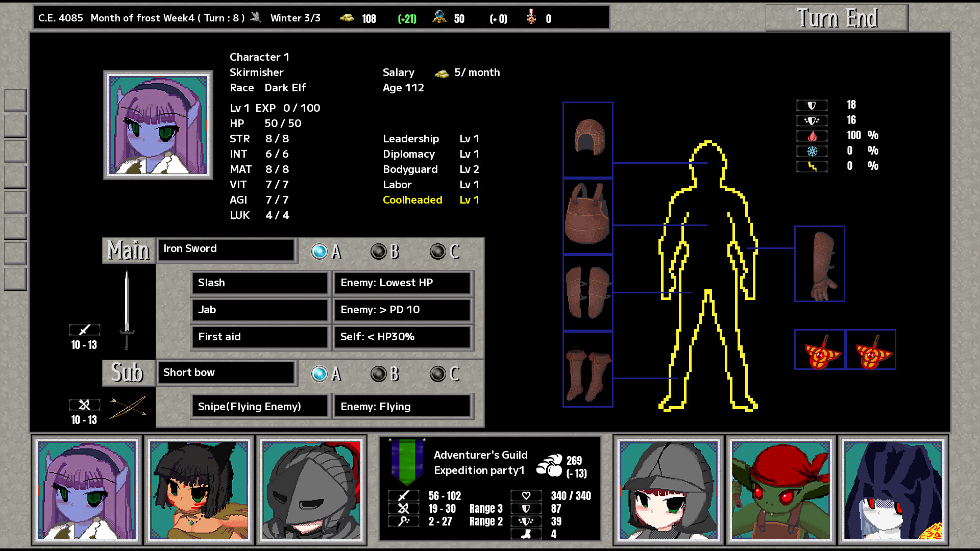This screenshot has height=551, width=980.
Task: Select the goblin with red bandana portrait
Action: (781, 490)
